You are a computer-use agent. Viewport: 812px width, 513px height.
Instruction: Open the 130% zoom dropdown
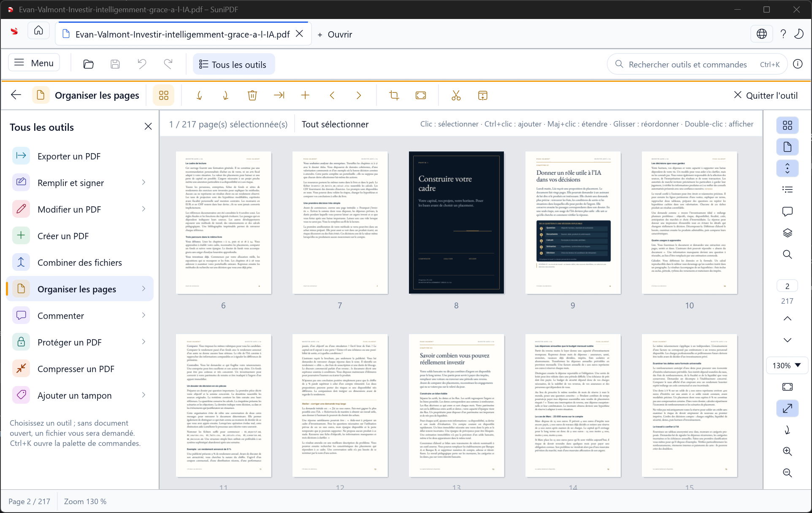pyautogui.click(x=787, y=365)
